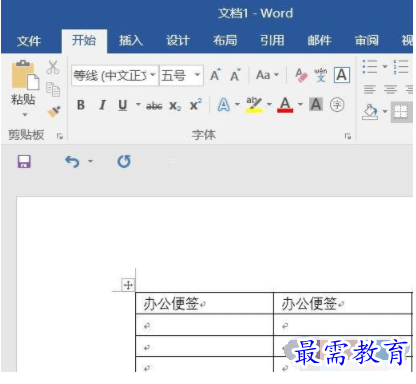Toggle underline U
Viewport: 416px width, 384px height.
pyautogui.click(x=123, y=105)
